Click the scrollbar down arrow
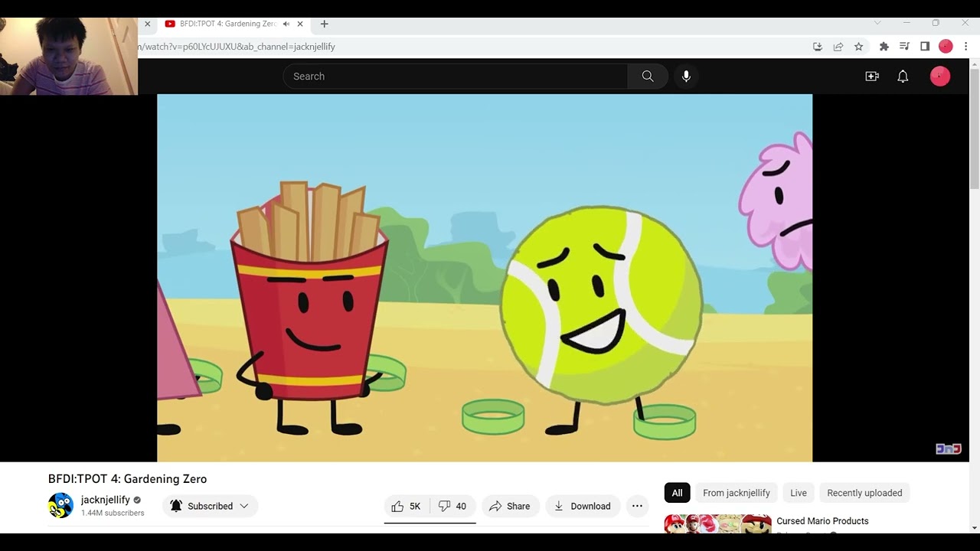Viewport: 980px width, 551px height. pyautogui.click(x=975, y=527)
